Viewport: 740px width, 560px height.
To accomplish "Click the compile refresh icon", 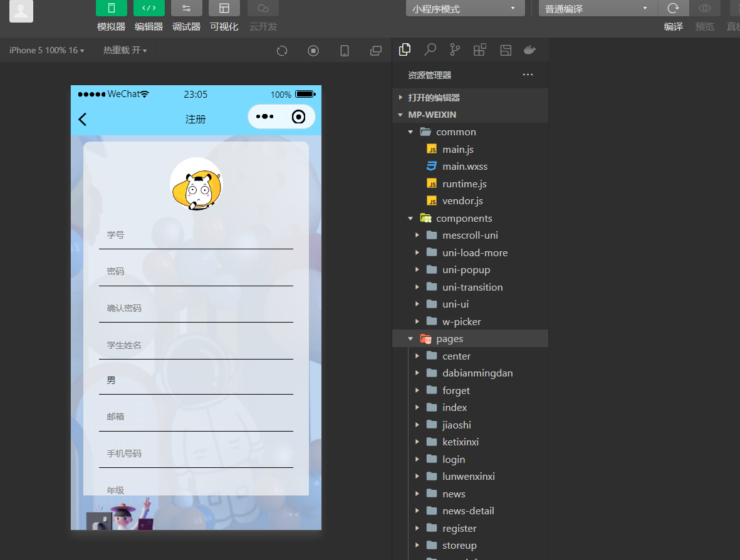I will (673, 8).
